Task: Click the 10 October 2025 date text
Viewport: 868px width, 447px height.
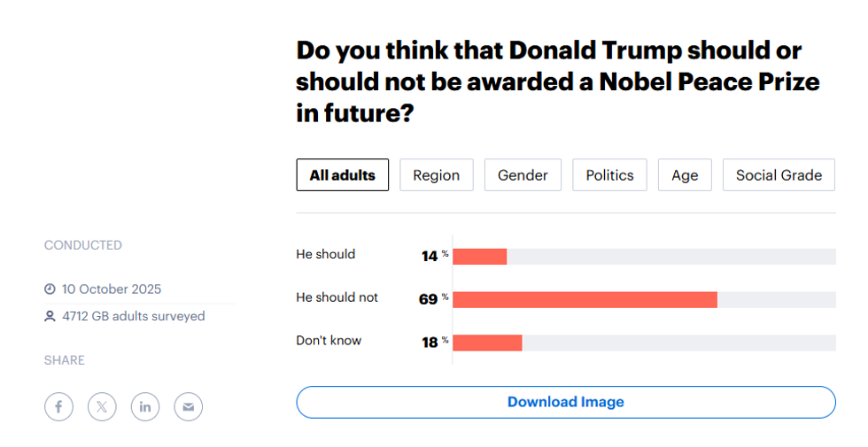Action: 112,289
